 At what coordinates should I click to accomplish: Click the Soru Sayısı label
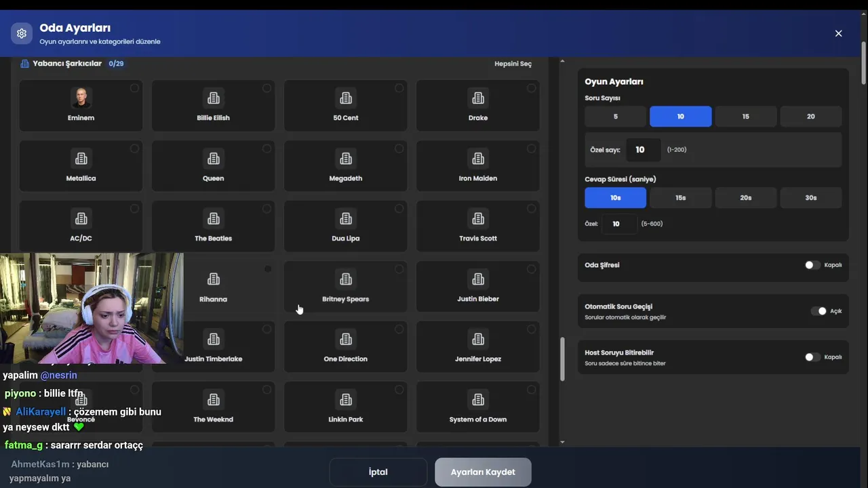(x=603, y=98)
